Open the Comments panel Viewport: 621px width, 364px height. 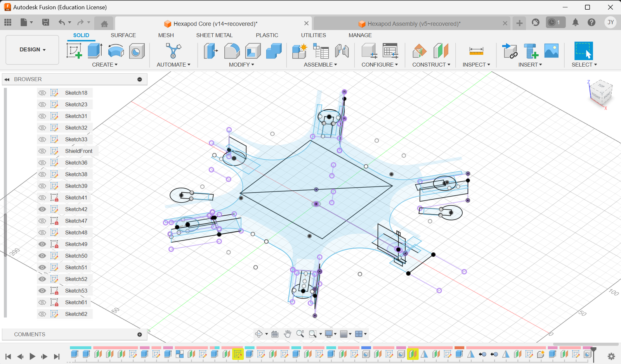click(29, 334)
